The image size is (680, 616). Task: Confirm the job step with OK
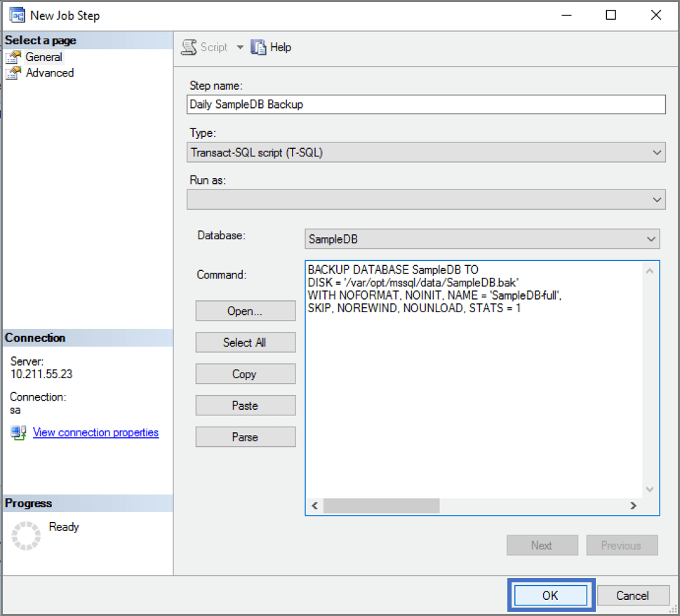click(x=551, y=594)
